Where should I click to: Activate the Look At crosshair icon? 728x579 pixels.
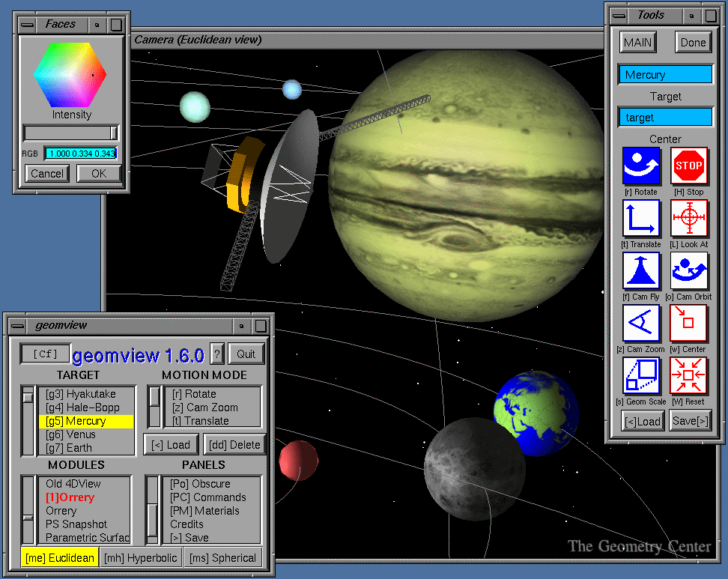pos(689,219)
